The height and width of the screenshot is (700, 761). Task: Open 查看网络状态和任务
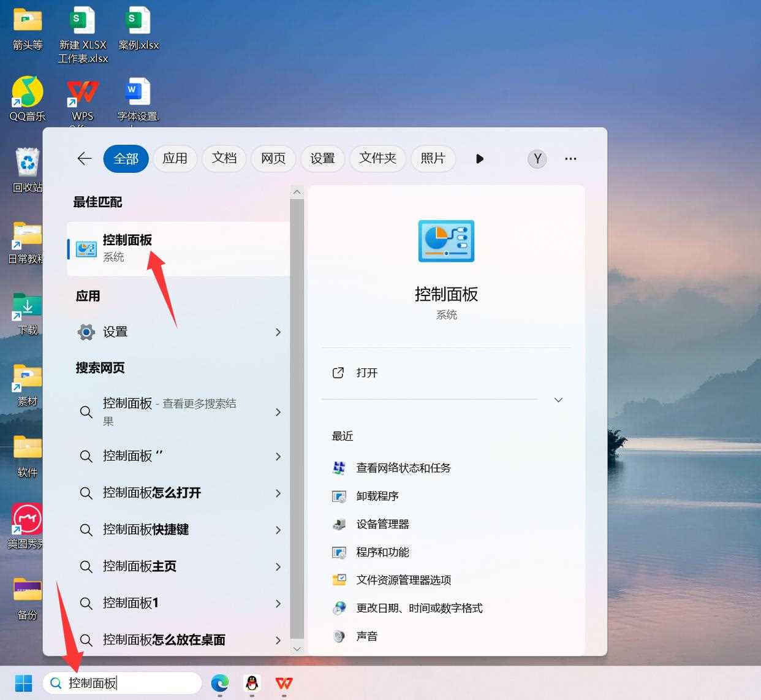[x=403, y=468]
